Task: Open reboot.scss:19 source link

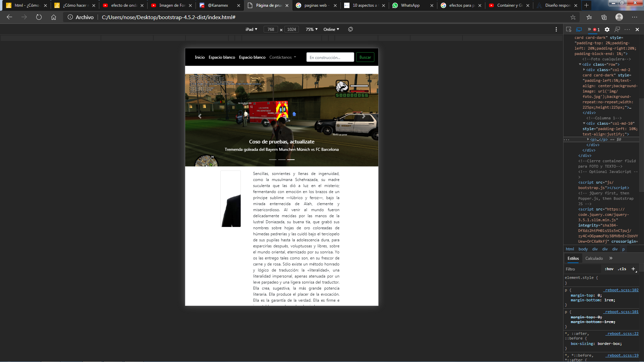Action: [623, 355]
